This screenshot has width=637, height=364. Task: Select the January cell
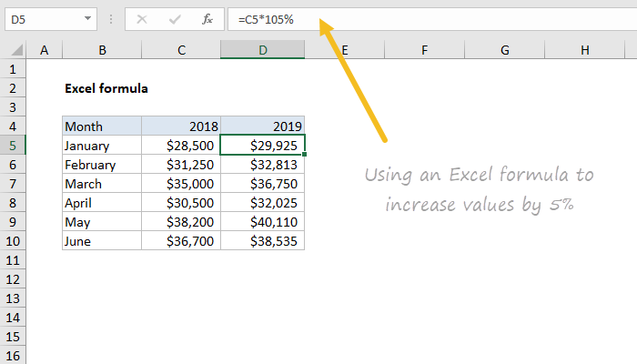tap(102, 146)
